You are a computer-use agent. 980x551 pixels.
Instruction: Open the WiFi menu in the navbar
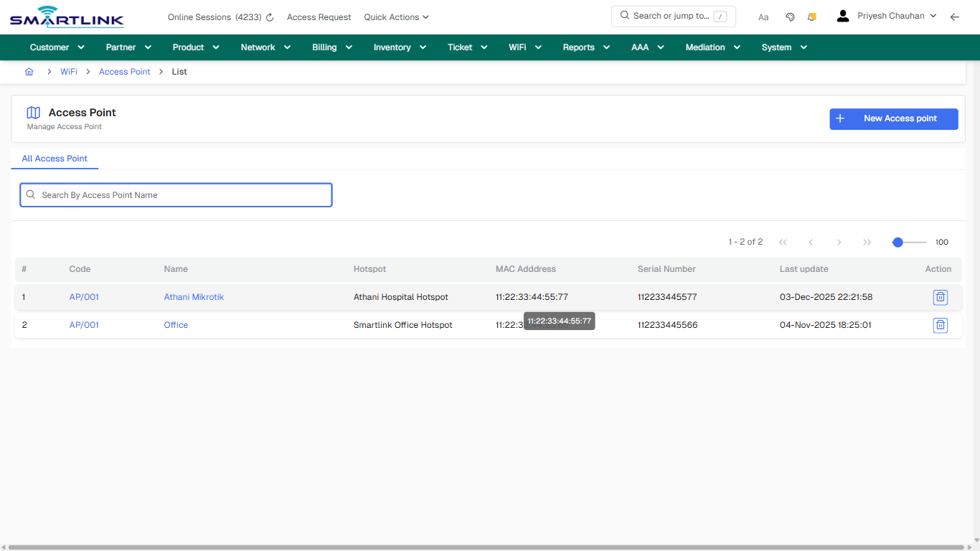pos(524,47)
